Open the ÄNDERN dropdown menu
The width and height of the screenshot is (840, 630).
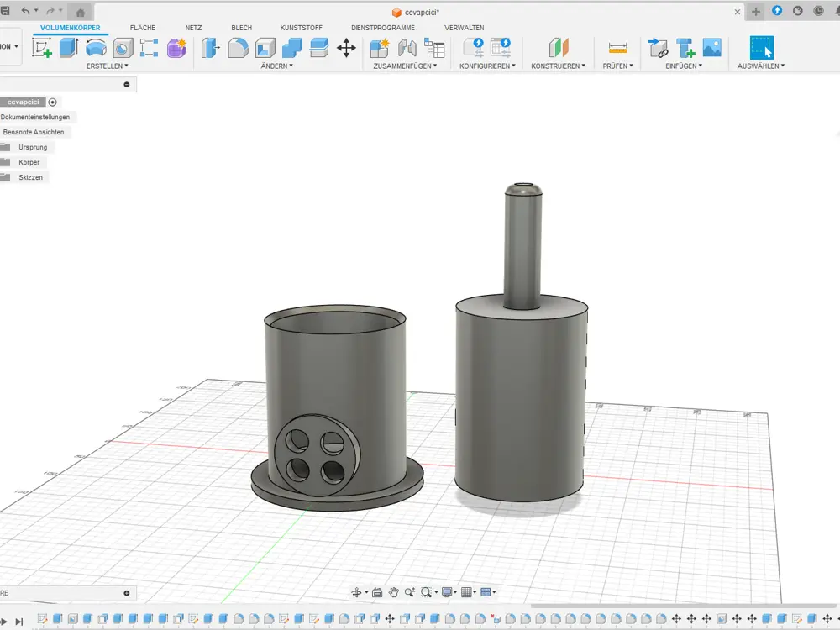click(276, 66)
